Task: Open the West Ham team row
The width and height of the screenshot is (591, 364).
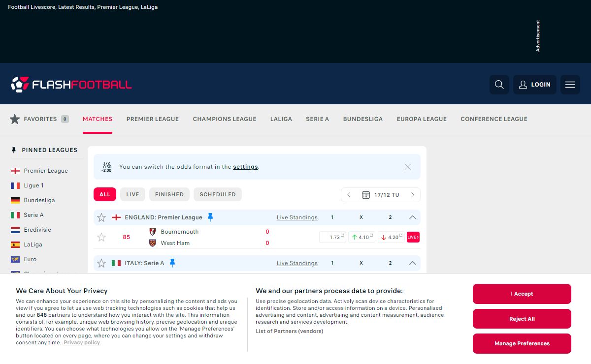Action: 169,243
